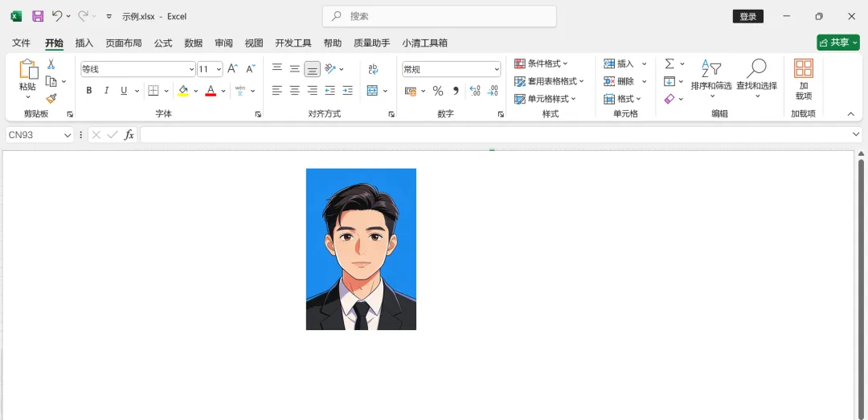Click the text orientation icon

point(330,68)
